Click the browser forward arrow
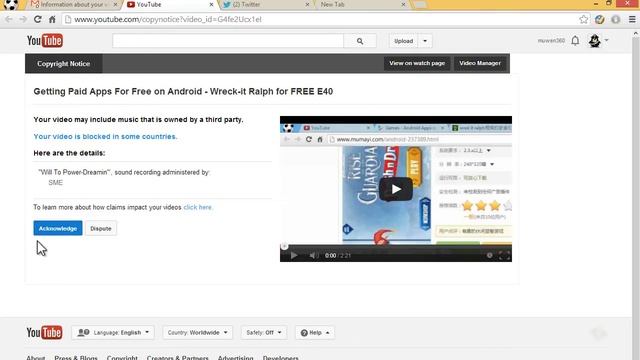 tap(23, 19)
